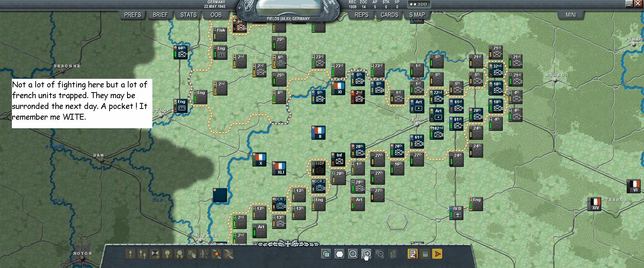Select the 32nd unit counter
Screen dimensions: 644x268
(x=496, y=70)
